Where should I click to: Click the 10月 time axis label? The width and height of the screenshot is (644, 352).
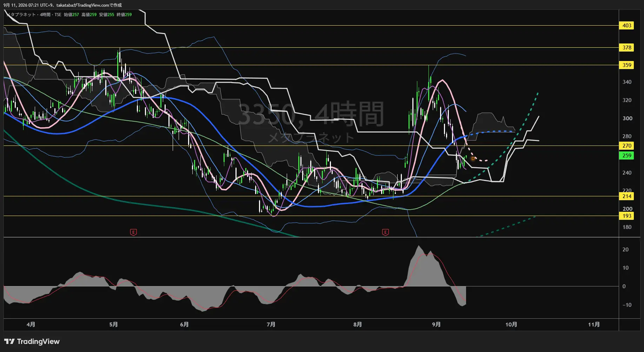(x=511, y=325)
